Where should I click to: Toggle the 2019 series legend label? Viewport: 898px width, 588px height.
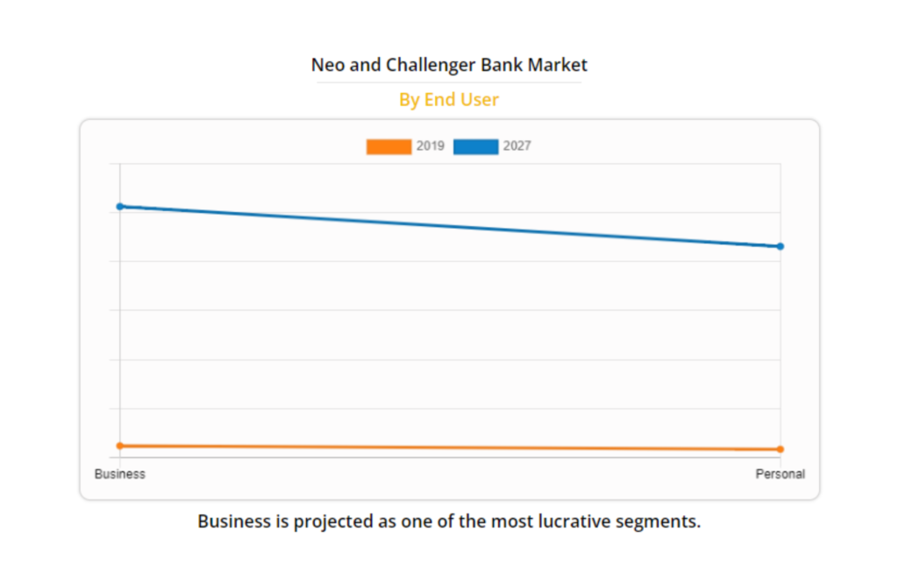[x=431, y=146]
